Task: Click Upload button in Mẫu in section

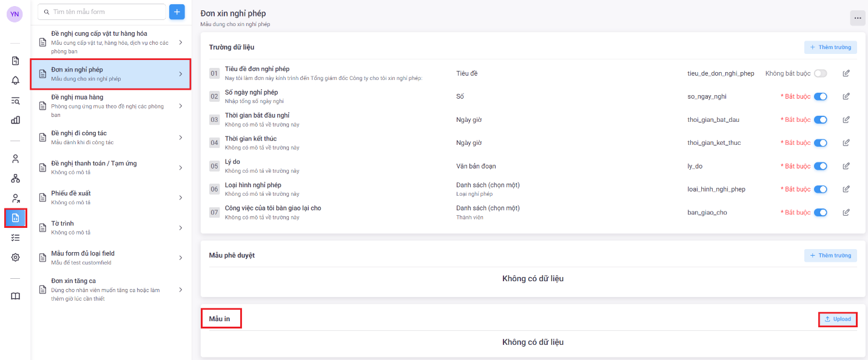Action: 838,319
